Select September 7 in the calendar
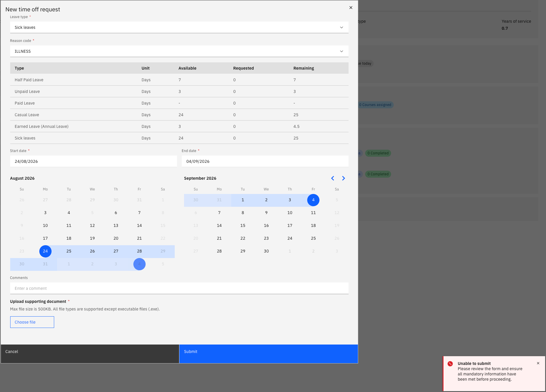546x392 pixels. 219,213
